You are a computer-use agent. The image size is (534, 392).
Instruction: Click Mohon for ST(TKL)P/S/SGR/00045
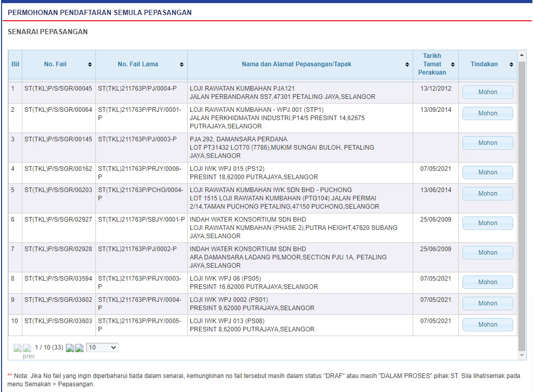[488, 92]
